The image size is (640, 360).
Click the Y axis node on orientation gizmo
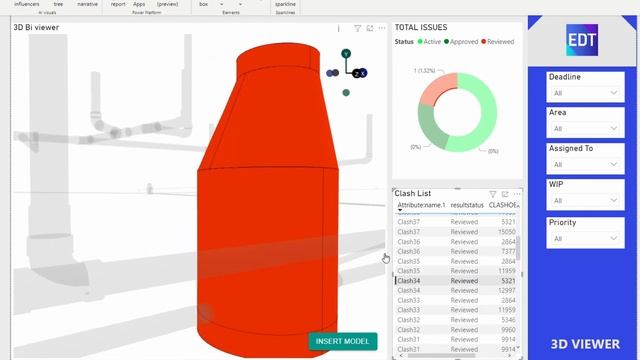click(x=346, y=53)
